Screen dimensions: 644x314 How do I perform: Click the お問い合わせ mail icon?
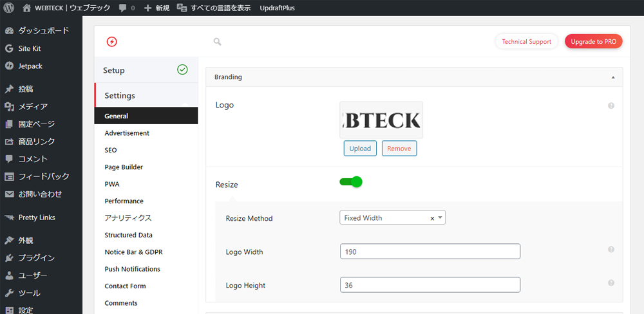pyautogui.click(x=9, y=194)
